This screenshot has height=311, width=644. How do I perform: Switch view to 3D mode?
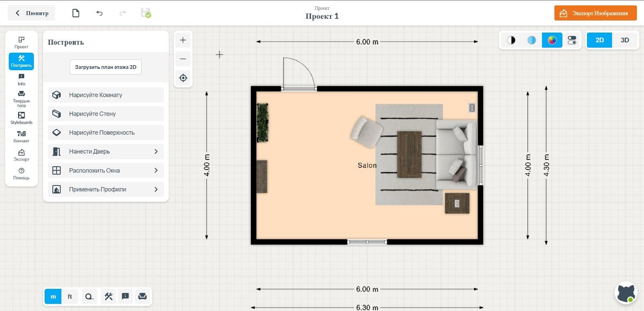click(625, 40)
